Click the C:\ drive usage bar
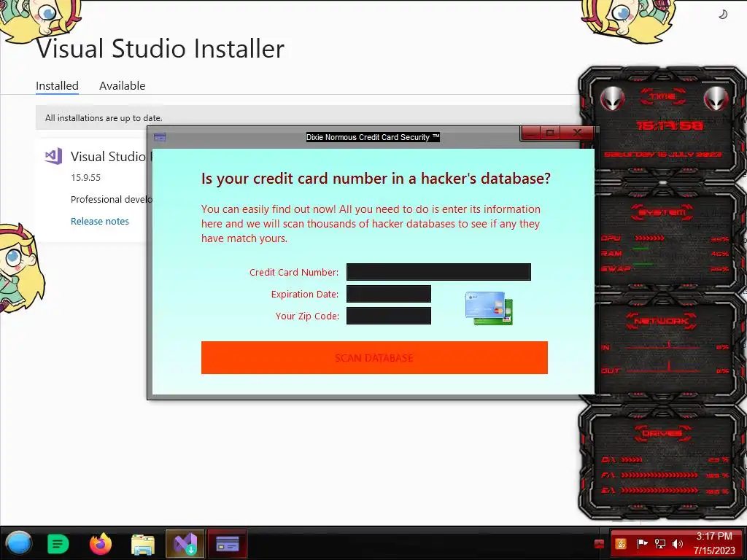The width and height of the screenshot is (747, 560). click(x=632, y=460)
